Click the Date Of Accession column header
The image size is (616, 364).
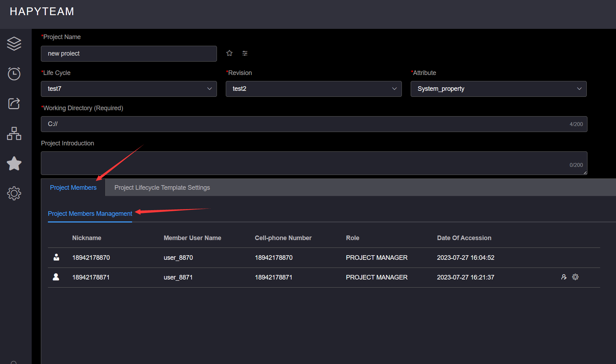pyautogui.click(x=464, y=238)
